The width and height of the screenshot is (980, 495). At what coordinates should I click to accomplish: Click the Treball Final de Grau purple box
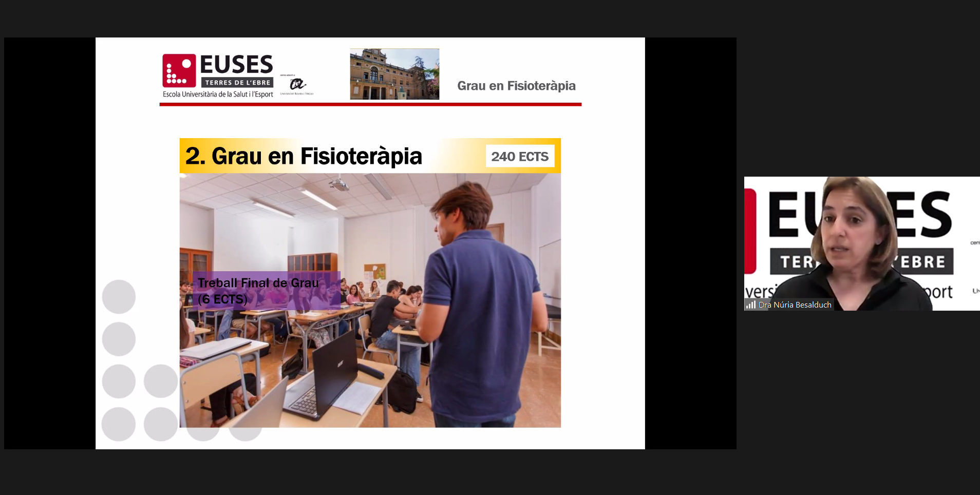pos(266,291)
